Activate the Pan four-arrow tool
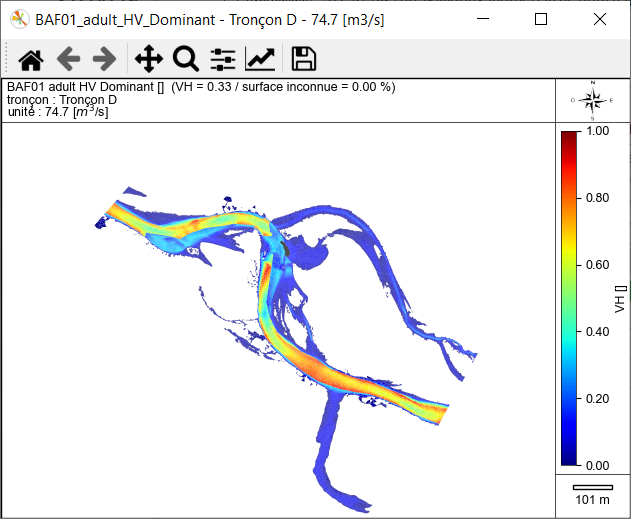Viewport: 631px width, 519px height. coord(148,59)
